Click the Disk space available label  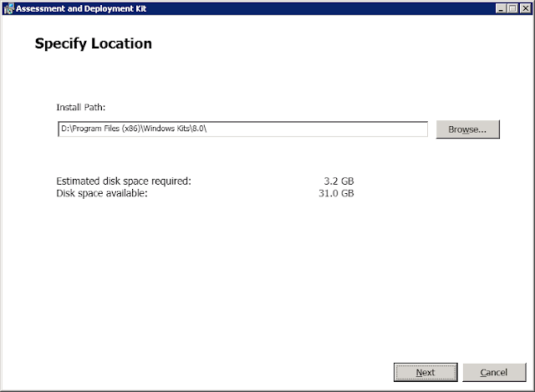pos(102,193)
